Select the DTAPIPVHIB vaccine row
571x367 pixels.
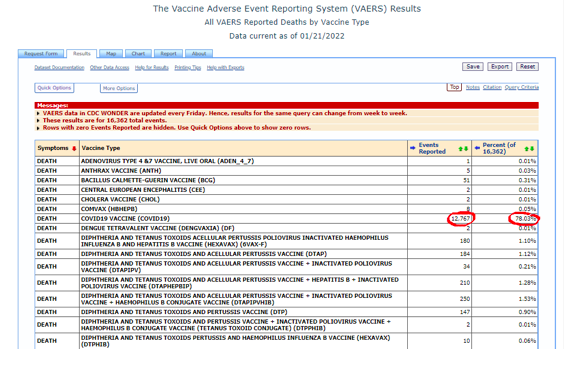[286, 299]
